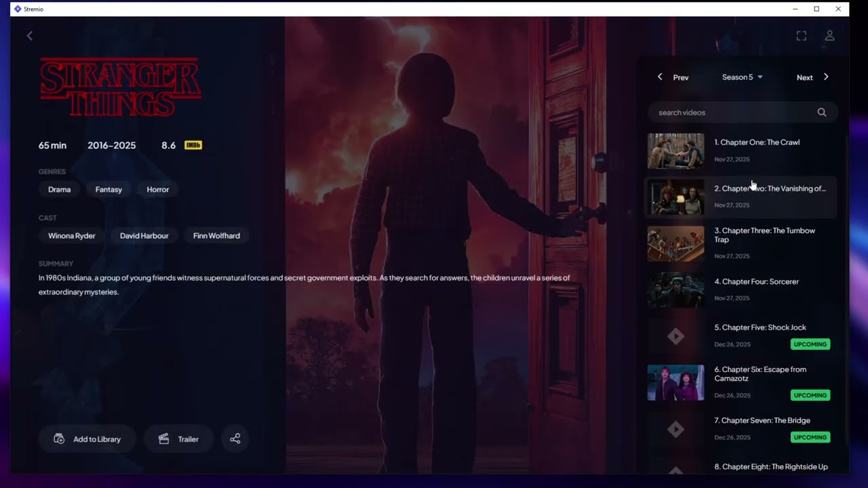Open episode Chapter Seven: The Bridge
Screen dimensions: 868x488
point(741,429)
